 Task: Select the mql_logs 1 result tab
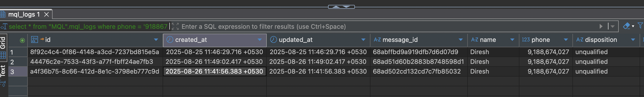point(24,15)
